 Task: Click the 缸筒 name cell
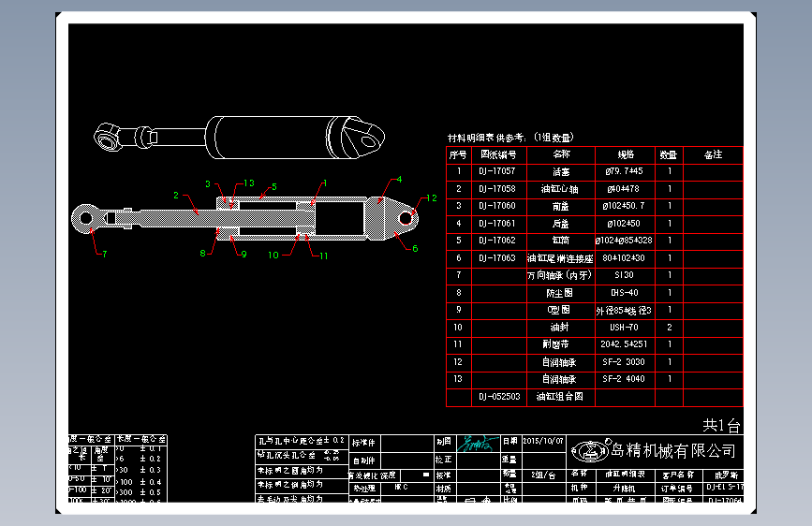point(560,241)
